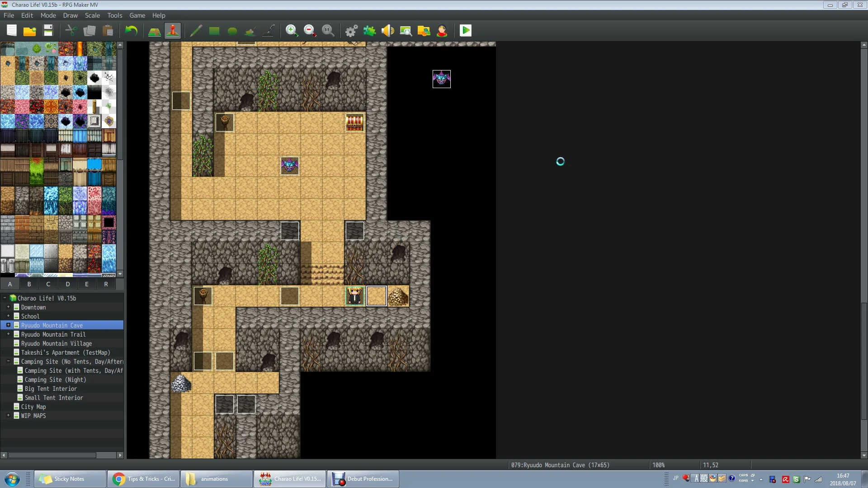Click the Zoom In magnifier
The width and height of the screenshot is (868, 488).
pyautogui.click(x=292, y=31)
